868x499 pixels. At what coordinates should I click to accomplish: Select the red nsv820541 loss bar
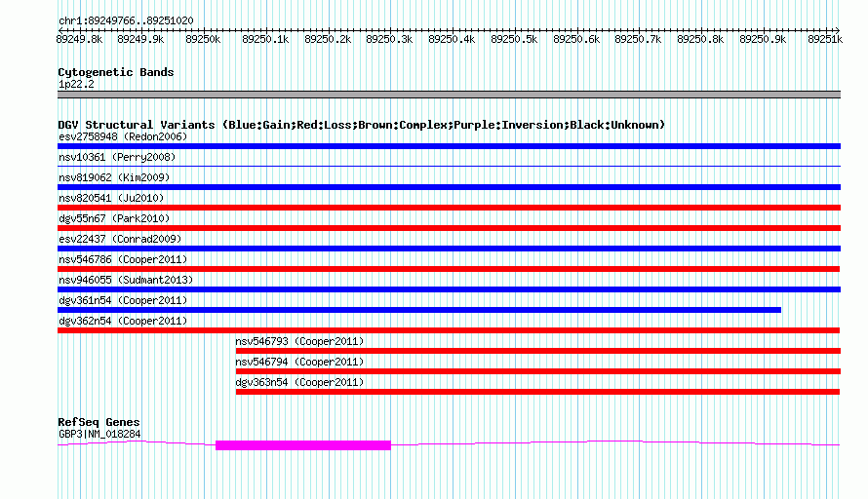449,208
